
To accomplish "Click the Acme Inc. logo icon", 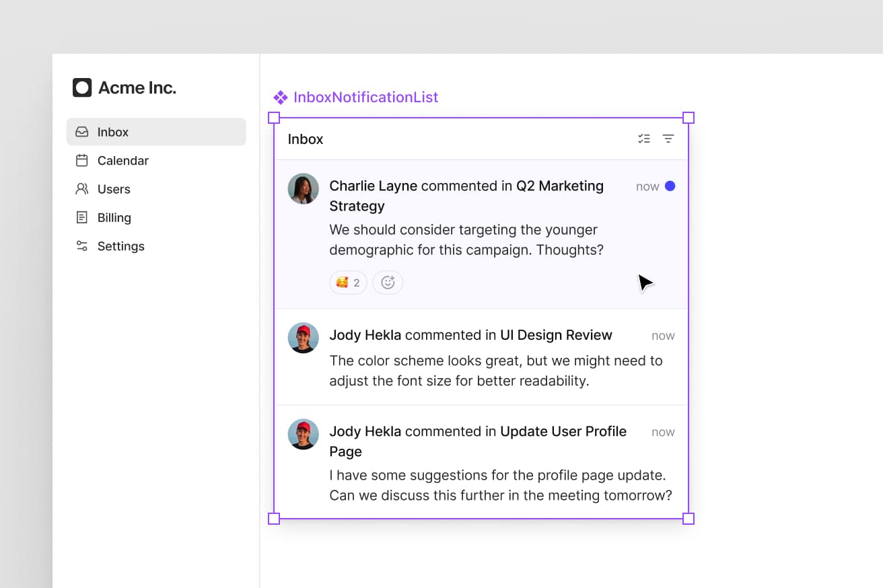I will 82,87.
